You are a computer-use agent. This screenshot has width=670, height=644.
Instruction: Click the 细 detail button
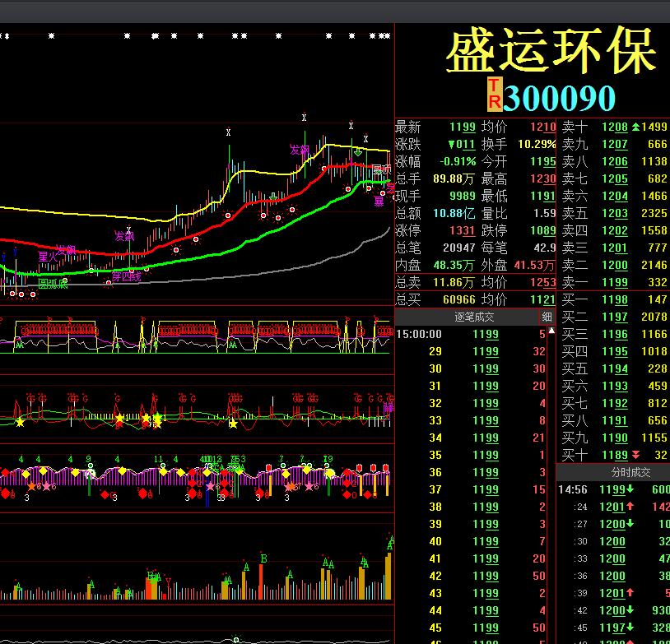coord(547,317)
